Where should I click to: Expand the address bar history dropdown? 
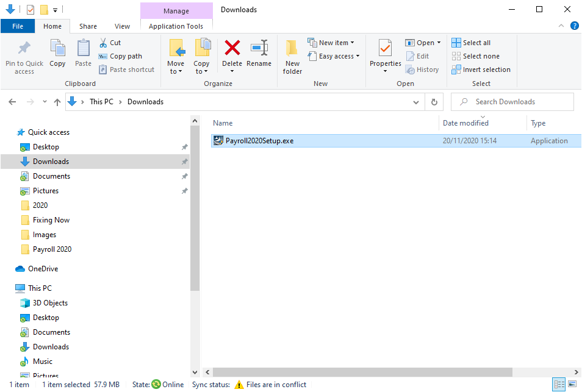(x=416, y=102)
